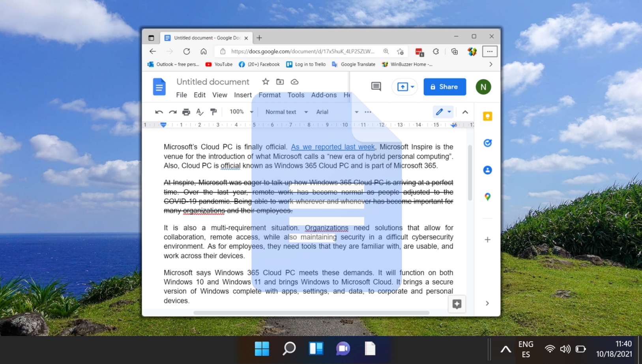Expand the bookmarks bar overflow chevron
642x364 pixels.
point(491,64)
